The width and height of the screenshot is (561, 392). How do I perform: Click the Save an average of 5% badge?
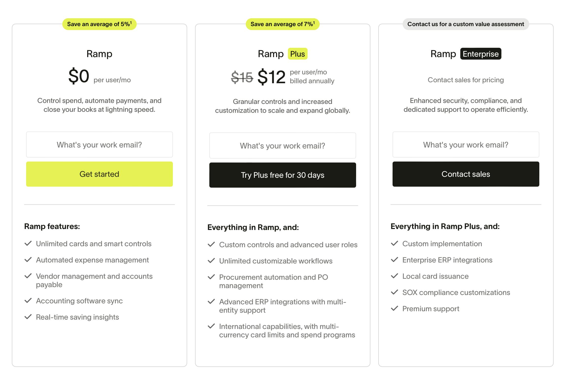[99, 24]
